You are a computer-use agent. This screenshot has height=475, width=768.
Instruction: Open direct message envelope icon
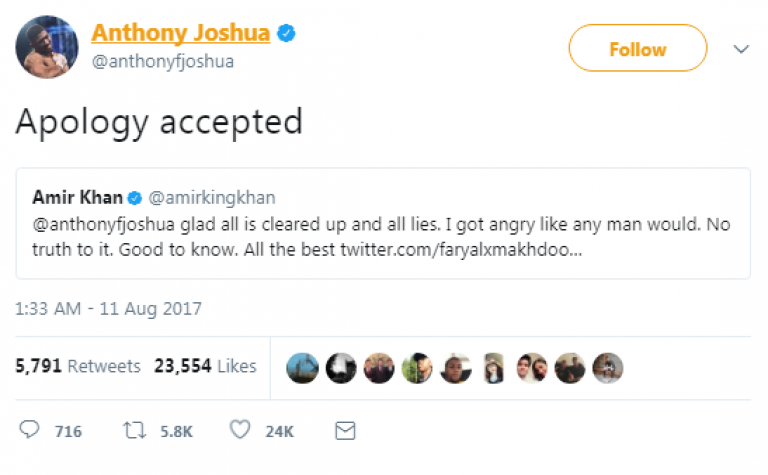click(345, 430)
